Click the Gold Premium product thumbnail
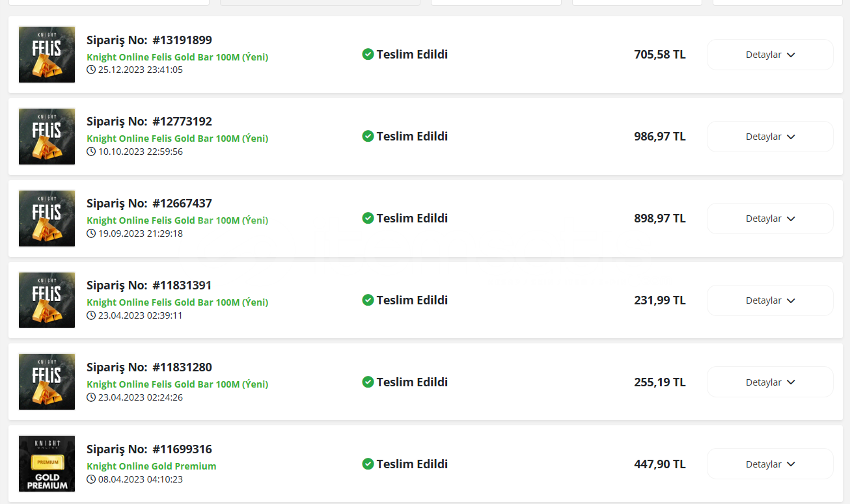 47,464
